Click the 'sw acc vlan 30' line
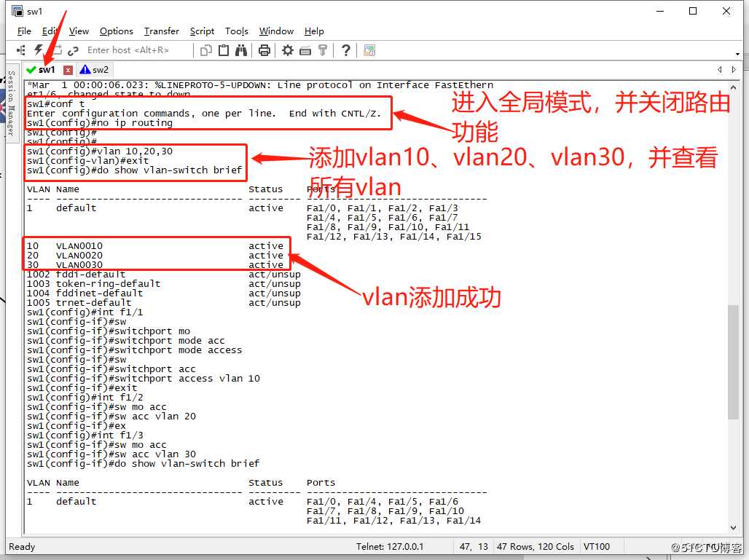749x560 pixels. click(111, 454)
